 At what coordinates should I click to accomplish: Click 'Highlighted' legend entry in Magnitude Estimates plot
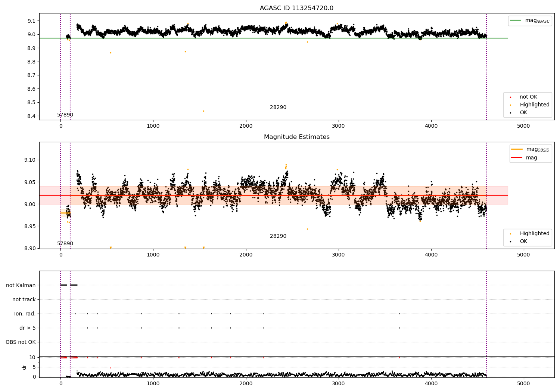click(x=535, y=234)
